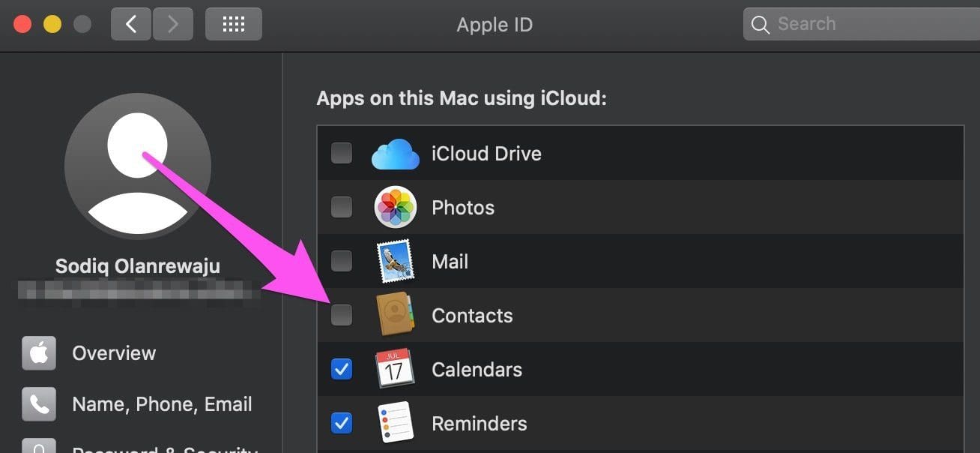Click the Photos label text
Image resolution: width=980 pixels, height=453 pixels.
click(x=463, y=208)
